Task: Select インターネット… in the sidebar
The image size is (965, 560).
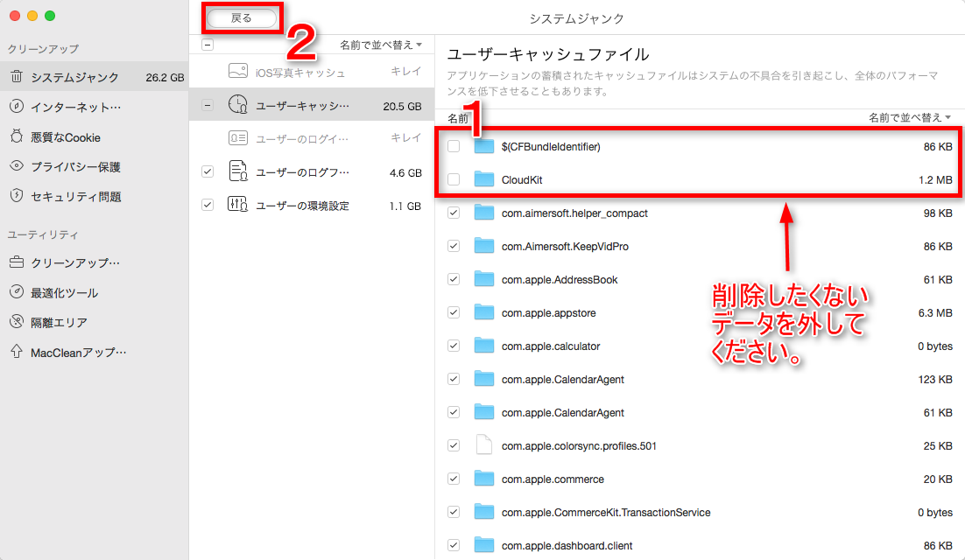Action: point(75,107)
